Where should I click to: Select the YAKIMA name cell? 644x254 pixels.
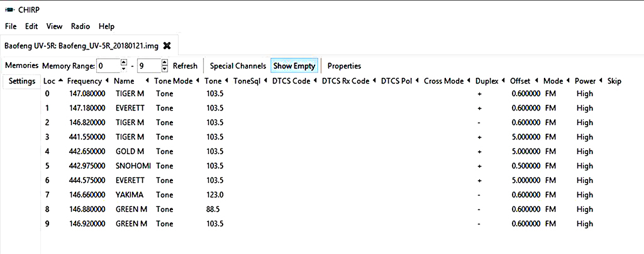[130, 195]
